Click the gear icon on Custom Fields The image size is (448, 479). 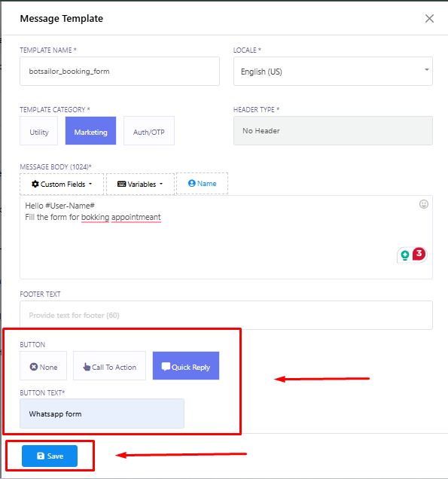click(x=35, y=184)
